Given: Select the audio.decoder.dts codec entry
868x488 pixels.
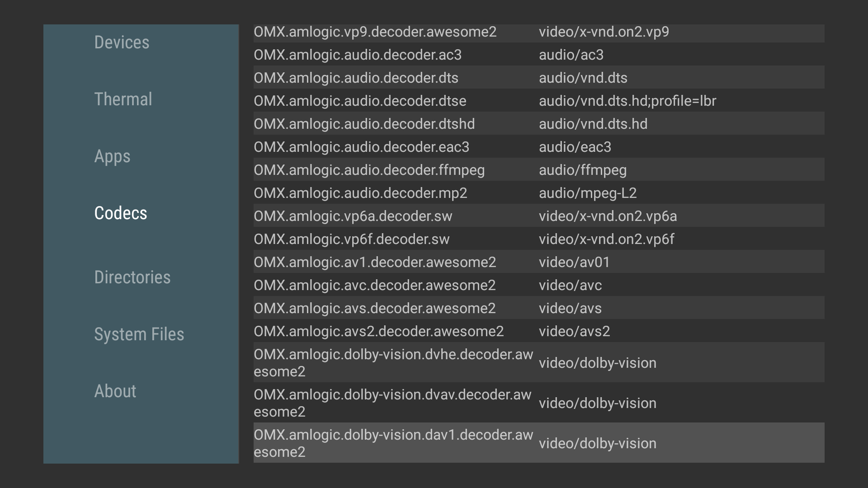Looking at the screenshot, I should coord(539,78).
